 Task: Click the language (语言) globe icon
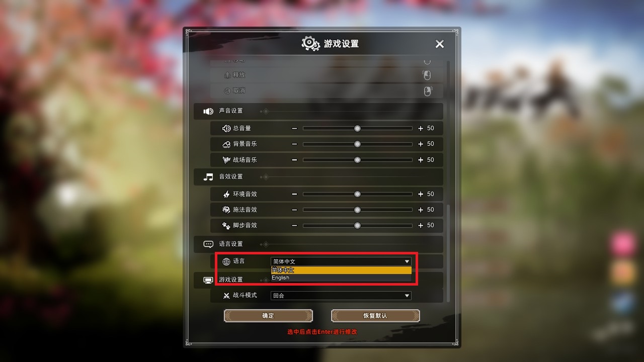tap(226, 261)
